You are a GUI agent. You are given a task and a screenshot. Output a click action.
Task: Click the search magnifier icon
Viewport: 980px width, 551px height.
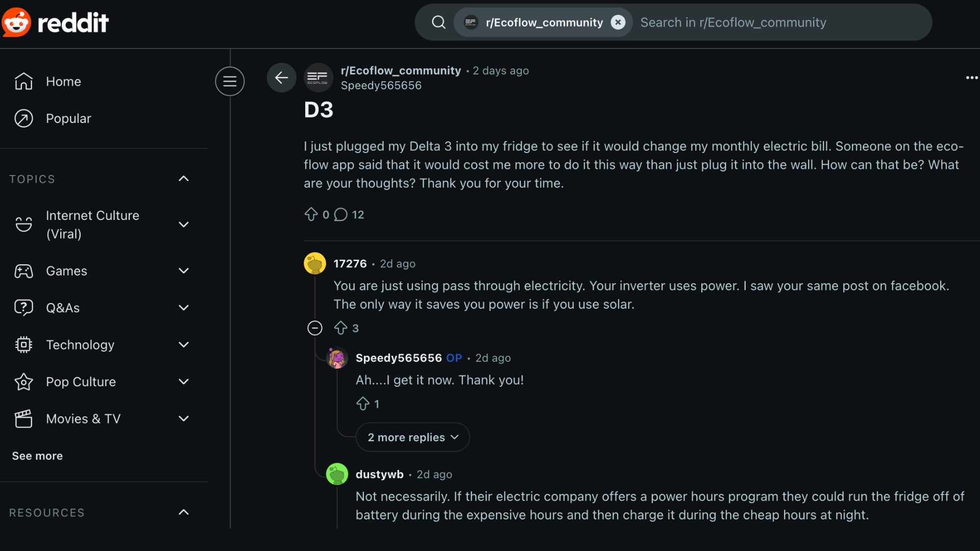438,22
